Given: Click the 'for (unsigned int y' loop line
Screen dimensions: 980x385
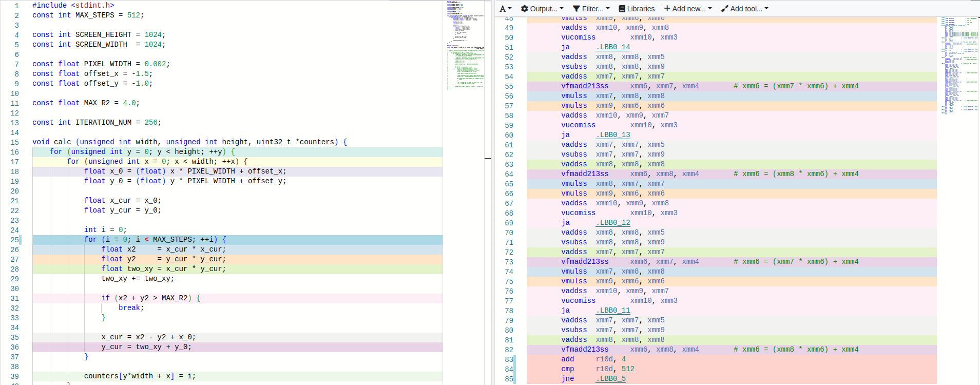Looking at the screenshot, I should tap(143, 151).
